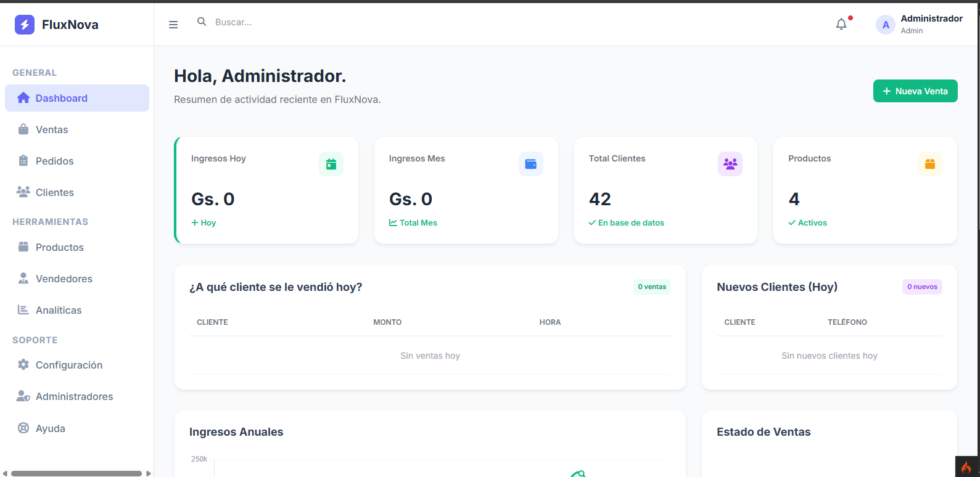Open Clientes section in sidebar
Image resolution: width=980 pixels, height=477 pixels.
coord(54,192)
